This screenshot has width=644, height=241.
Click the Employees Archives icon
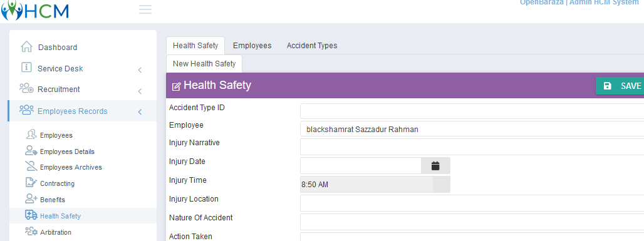(31, 167)
